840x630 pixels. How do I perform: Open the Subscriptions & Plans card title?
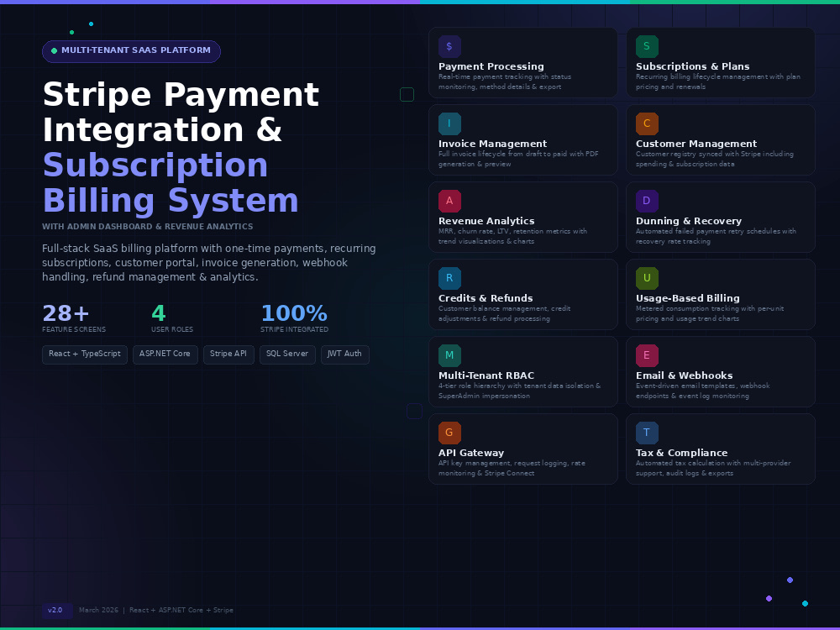[693, 66]
